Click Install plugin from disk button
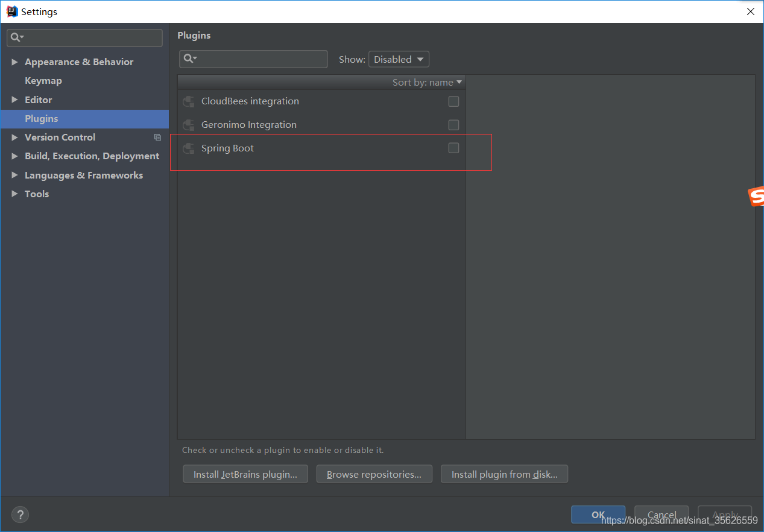Image resolution: width=764 pixels, height=532 pixels. pyautogui.click(x=505, y=474)
